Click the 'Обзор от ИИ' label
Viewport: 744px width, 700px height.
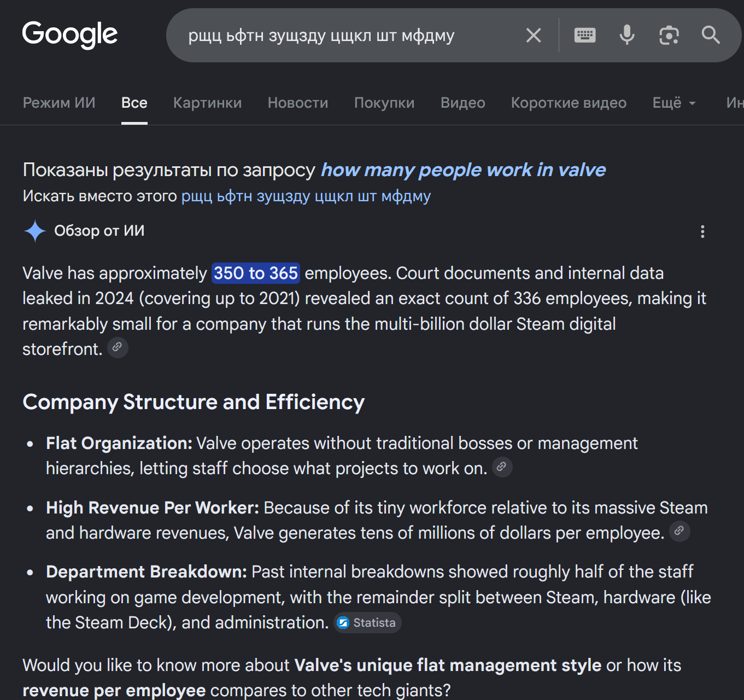[x=99, y=231]
